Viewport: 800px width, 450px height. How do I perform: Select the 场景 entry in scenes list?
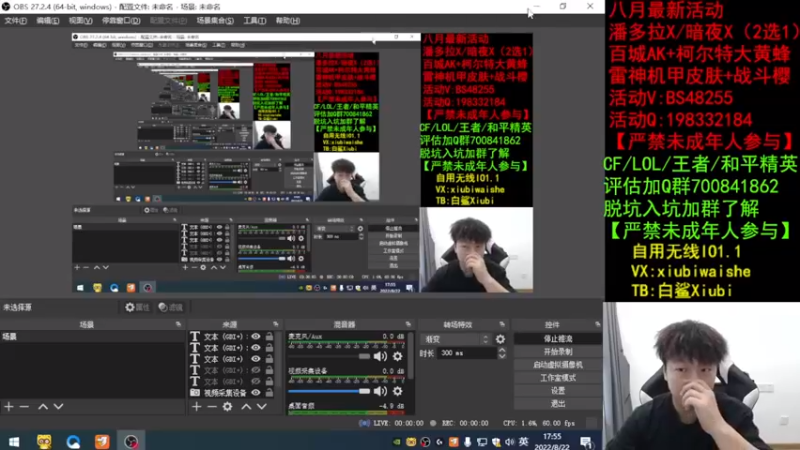92,337
